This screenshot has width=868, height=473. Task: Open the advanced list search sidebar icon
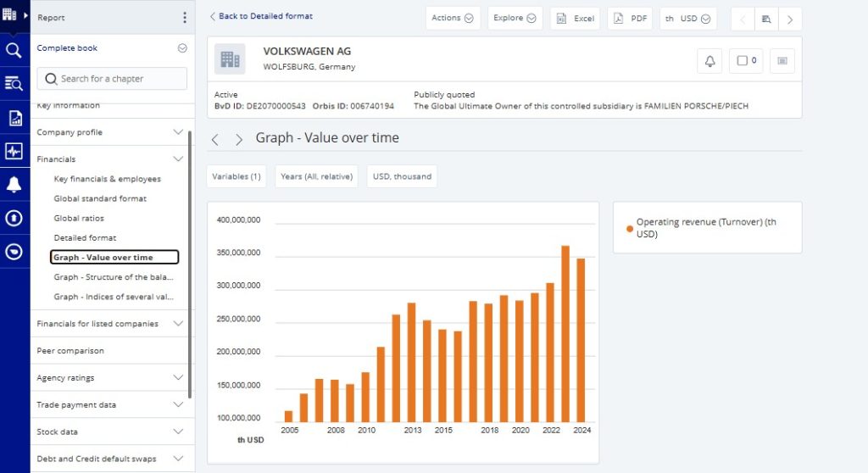14,84
